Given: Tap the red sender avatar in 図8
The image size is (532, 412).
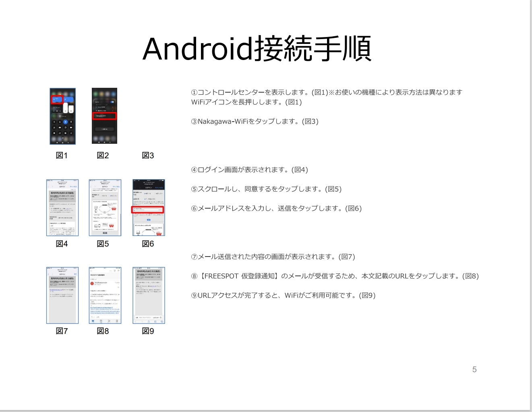Looking at the screenshot, I should 92,283.
